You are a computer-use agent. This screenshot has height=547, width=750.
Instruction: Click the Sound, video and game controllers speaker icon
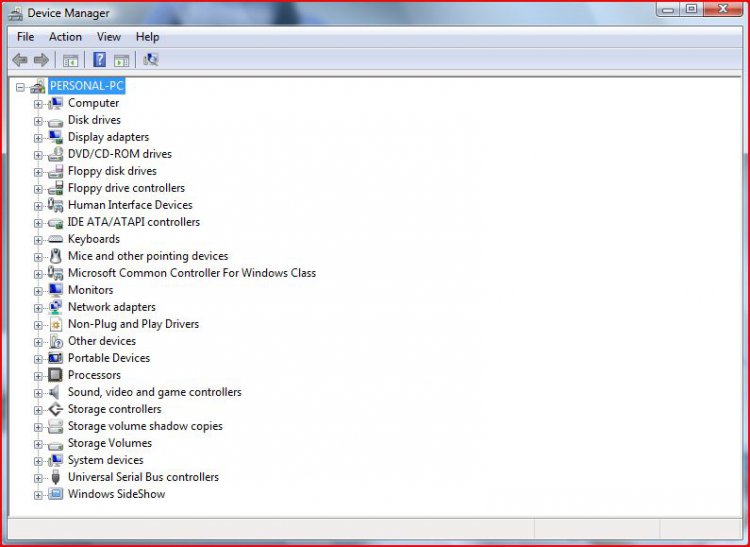coord(54,393)
